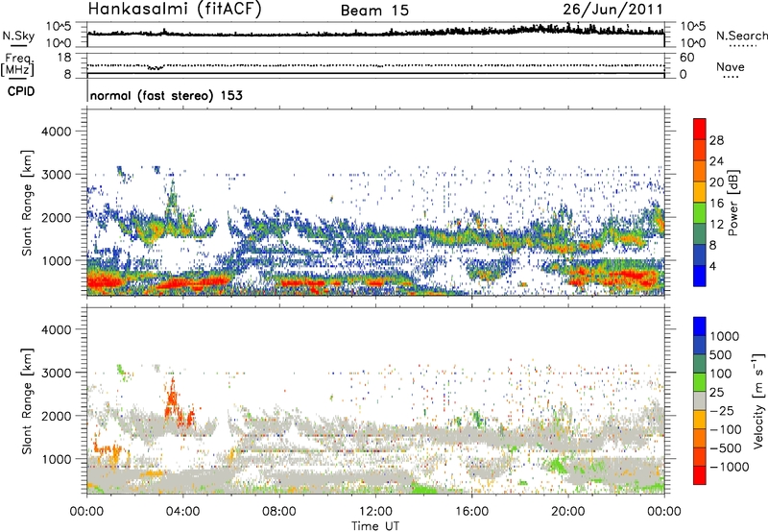Click the 'Velocity [m s-1]' color bar title
This screenshot has width=768, height=532.
[758, 400]
